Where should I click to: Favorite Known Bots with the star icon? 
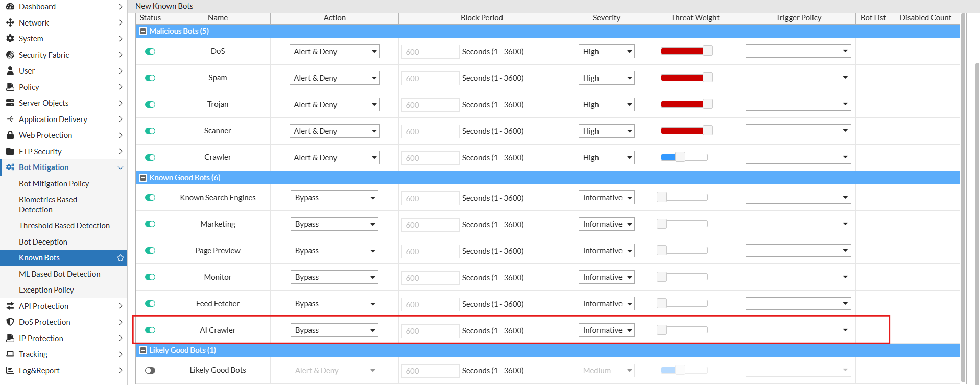(121, 258)
